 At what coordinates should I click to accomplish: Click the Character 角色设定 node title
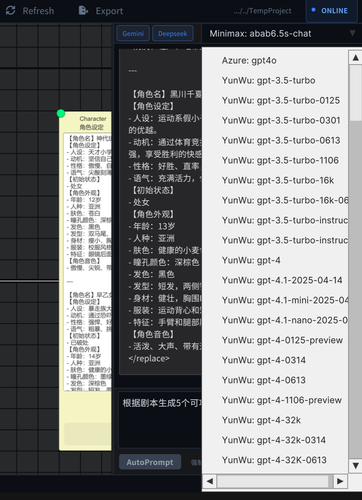(92, 123)
